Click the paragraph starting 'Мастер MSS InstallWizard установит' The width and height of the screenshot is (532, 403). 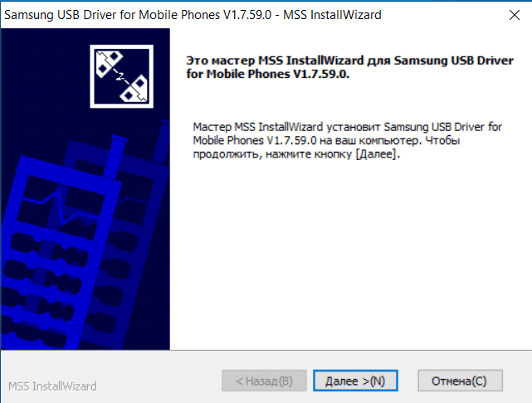(348, 140)
